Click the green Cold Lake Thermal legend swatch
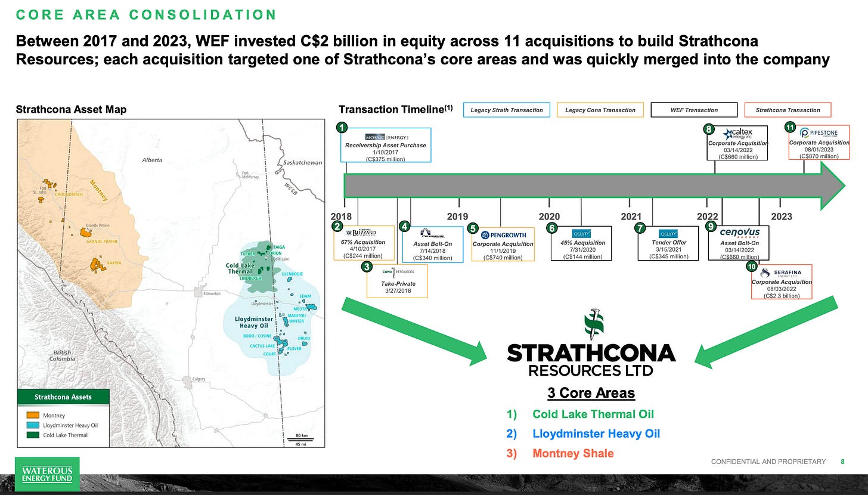The height and width of the screenshot is (495, 868). click(x=33, y=435)
